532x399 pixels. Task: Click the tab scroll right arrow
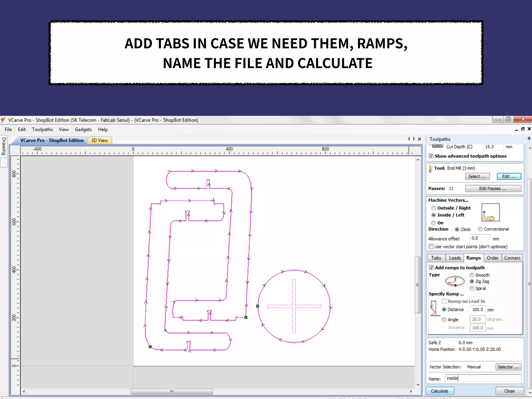point(414,139)
